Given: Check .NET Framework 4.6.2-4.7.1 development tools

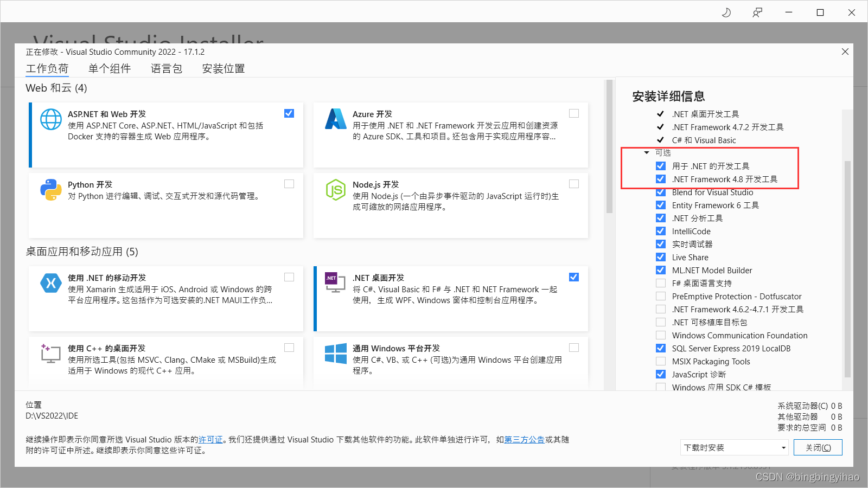Looking at the screenshot, I should (661, 309).
